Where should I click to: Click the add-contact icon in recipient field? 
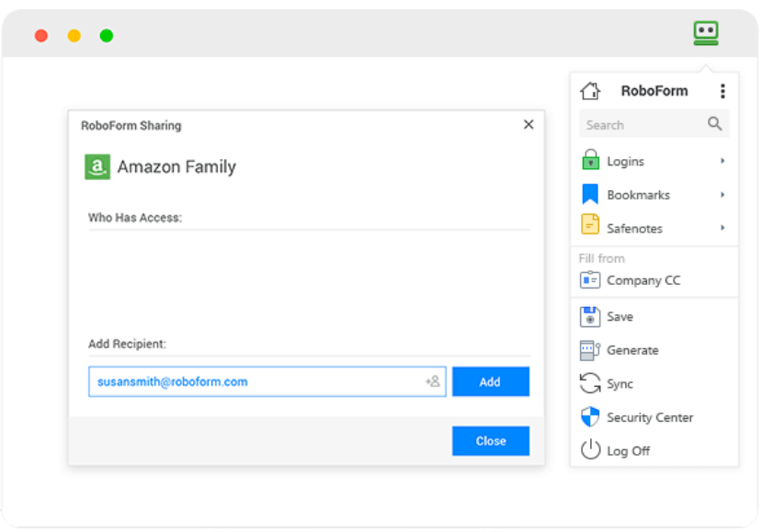[432, 381]
